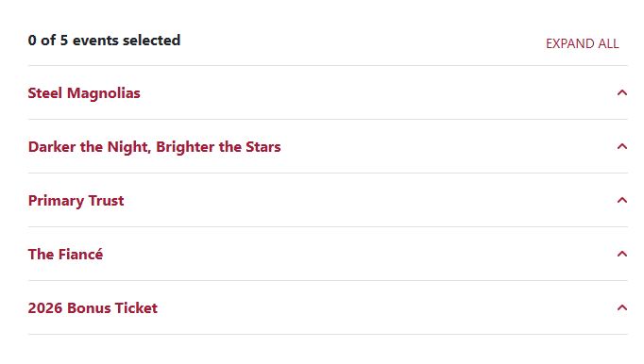This screenshot has height=364, width=644.
Task: Select the Darker the Night, Brighter the Stars title
Action: 155,147
